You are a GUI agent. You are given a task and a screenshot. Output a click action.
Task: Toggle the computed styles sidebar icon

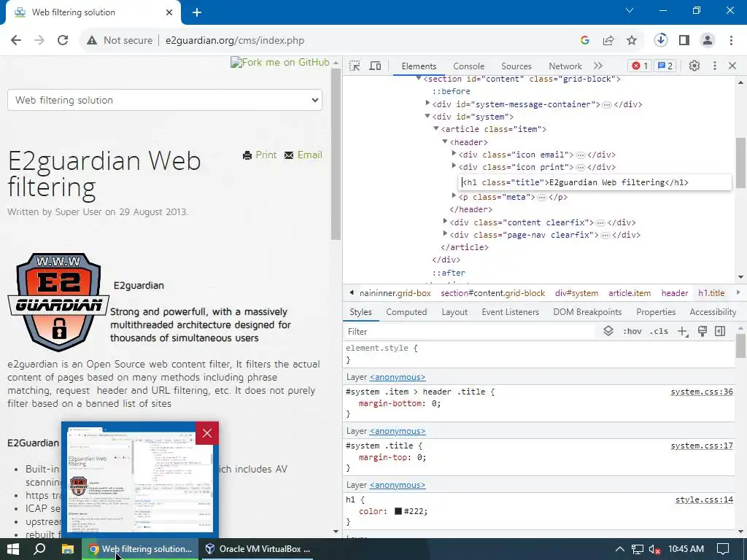point(720,332)
